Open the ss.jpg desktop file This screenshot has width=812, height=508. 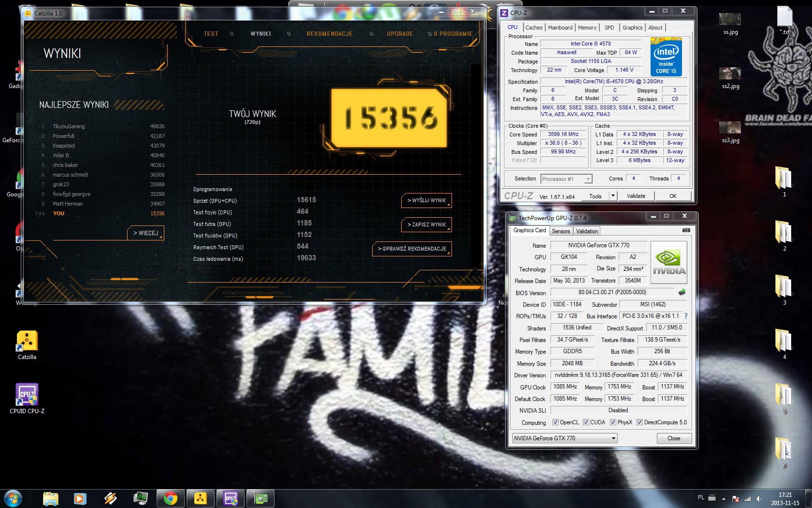(730, 24)
